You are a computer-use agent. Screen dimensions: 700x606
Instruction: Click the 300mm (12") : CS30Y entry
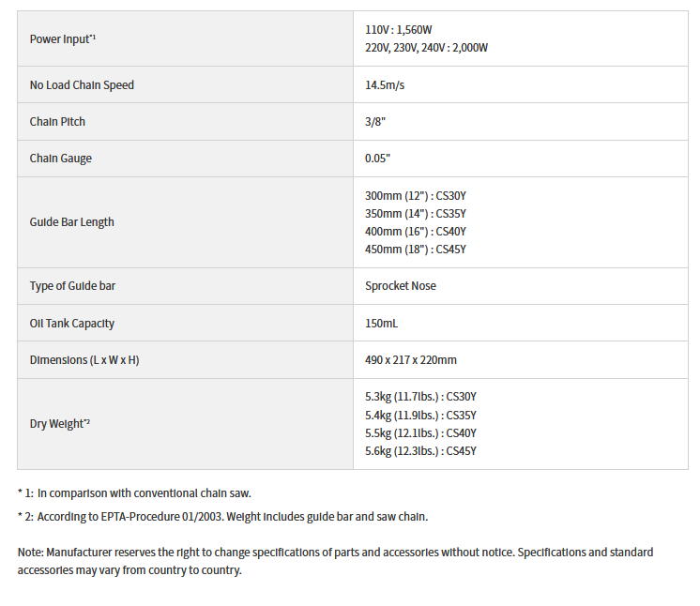416,196
